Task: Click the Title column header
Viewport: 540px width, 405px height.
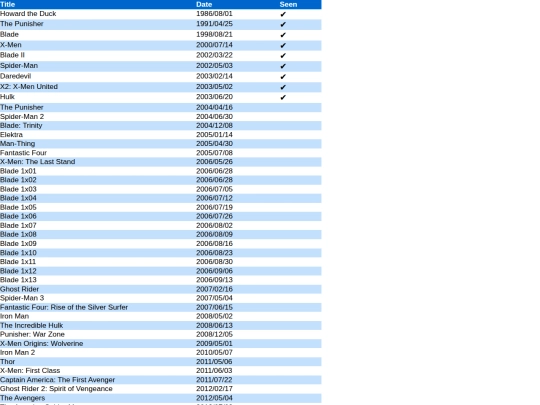Action: tap(8, 4)
